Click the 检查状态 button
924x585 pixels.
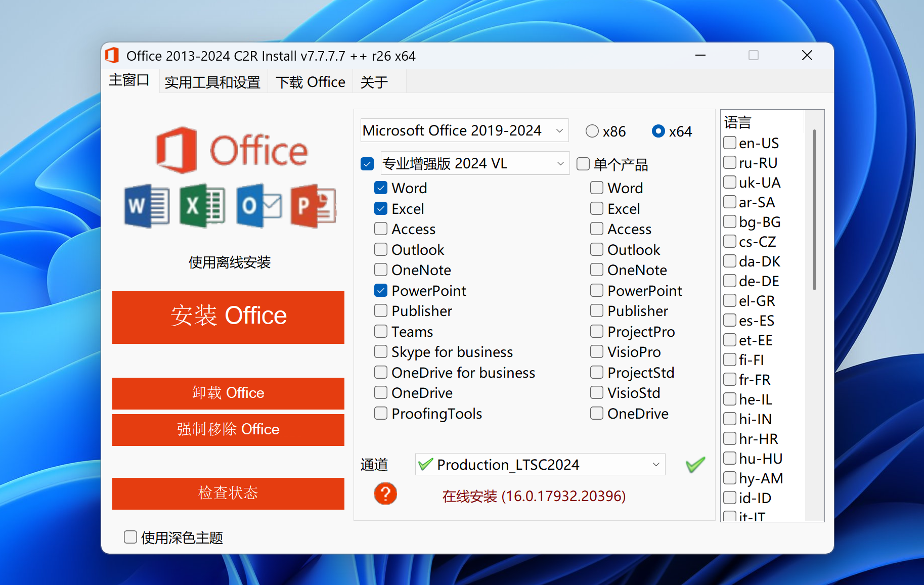228,493
